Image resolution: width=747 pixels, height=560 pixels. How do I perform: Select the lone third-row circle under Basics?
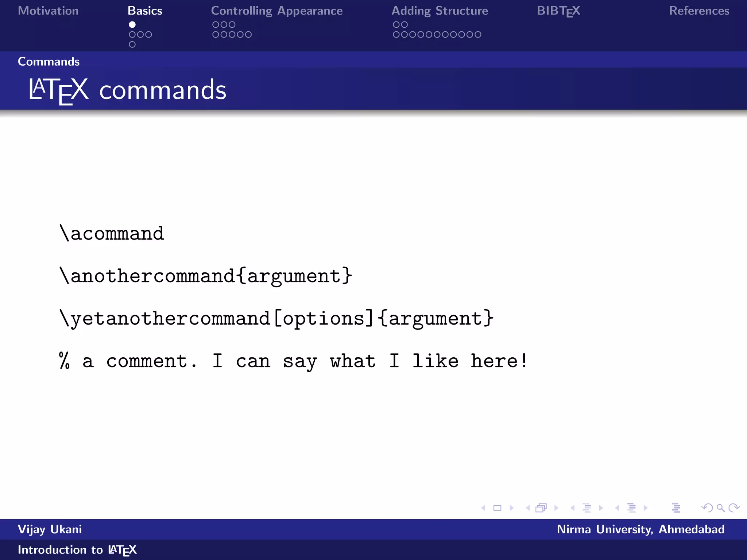click(132, 44)
